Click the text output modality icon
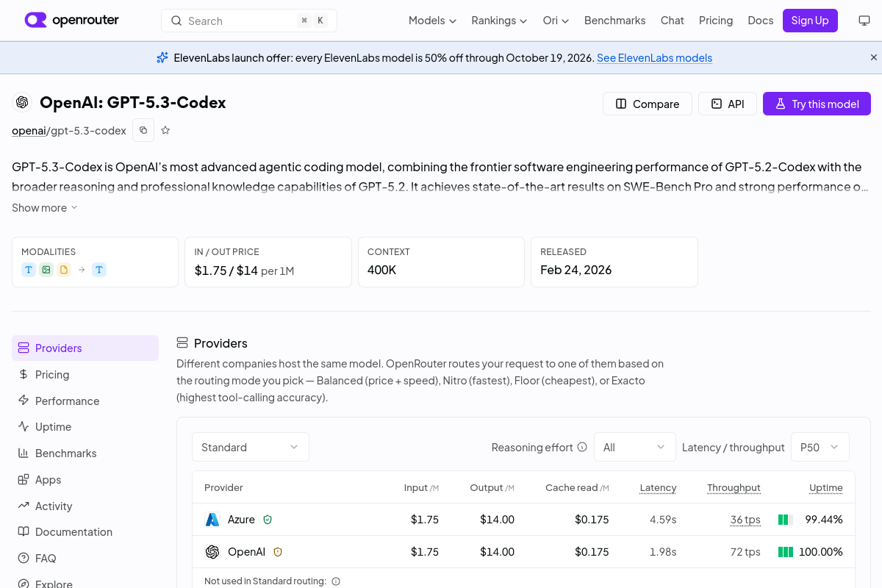 pyautogui.click(x=99, y=270)
